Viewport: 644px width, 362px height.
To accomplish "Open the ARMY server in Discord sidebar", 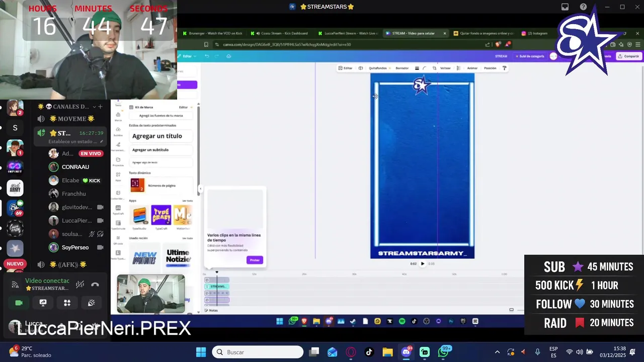I will click(15, 188).
